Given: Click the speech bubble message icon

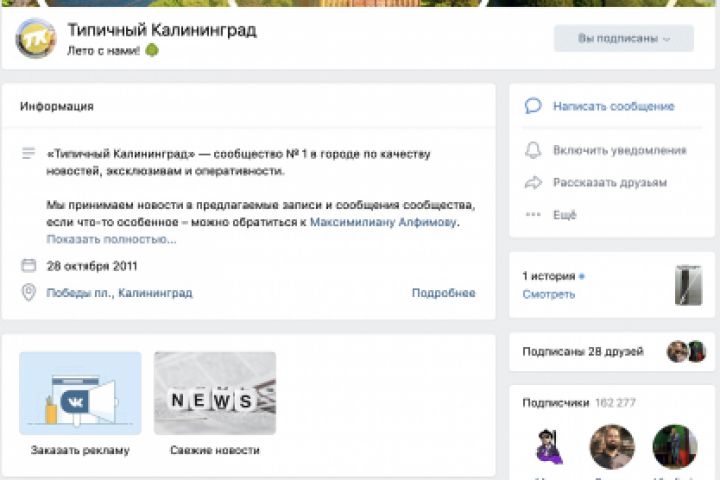Looking at the screenshot, I should [x=533, y=106].
